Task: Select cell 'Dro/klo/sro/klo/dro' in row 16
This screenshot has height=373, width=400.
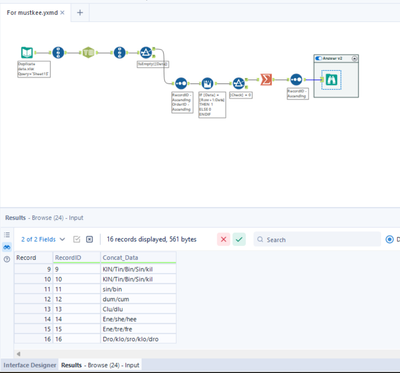Action: click(x=138, y=339)
